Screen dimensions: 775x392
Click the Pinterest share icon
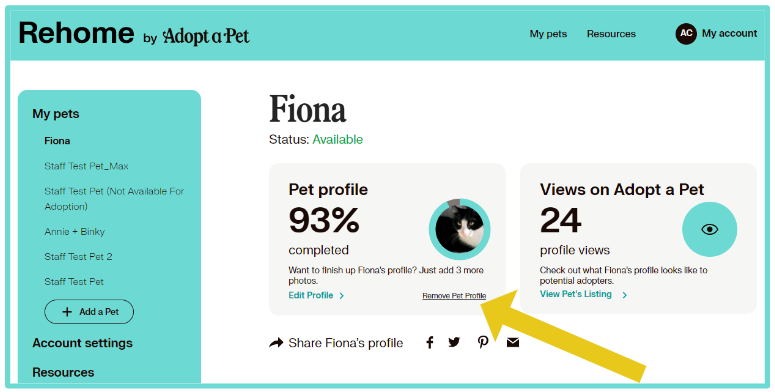point(483,342)
